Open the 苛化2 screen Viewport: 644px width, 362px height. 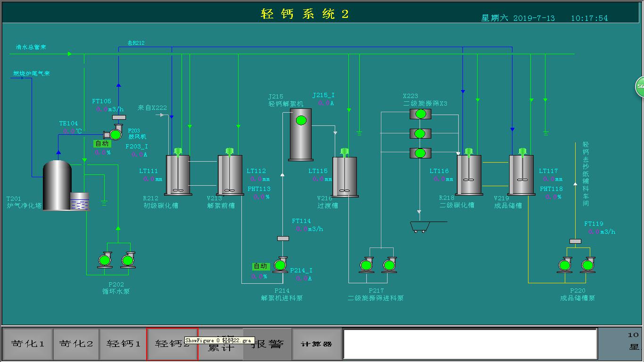click(76, 344)
